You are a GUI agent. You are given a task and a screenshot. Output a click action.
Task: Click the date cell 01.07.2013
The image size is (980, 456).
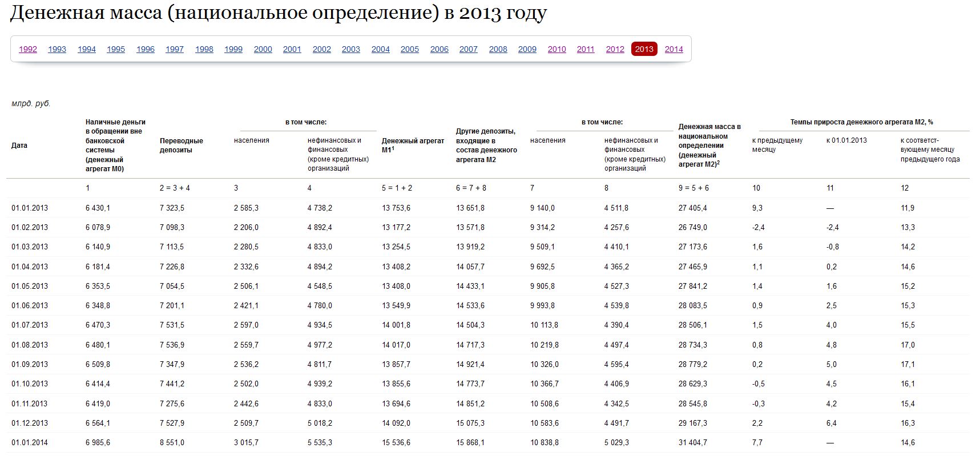click(x=30, y=325)
